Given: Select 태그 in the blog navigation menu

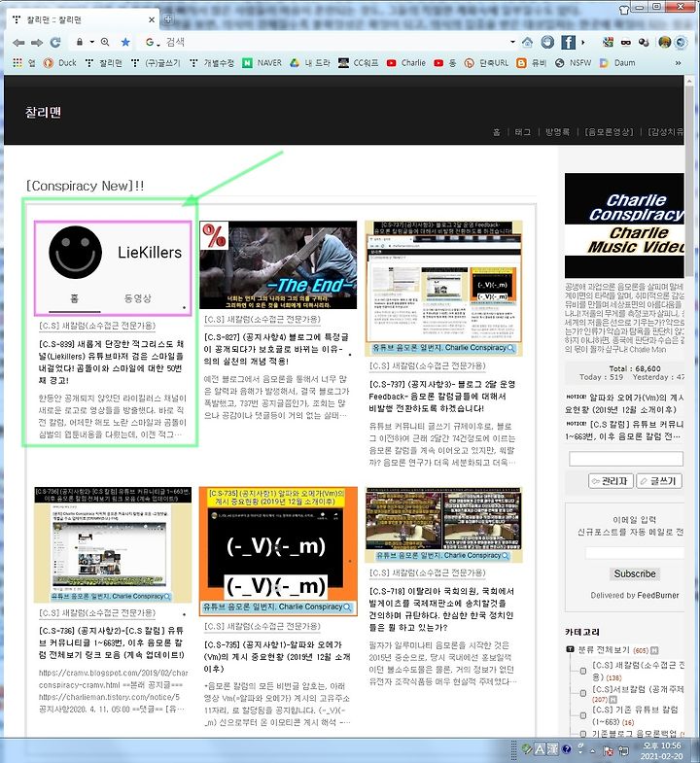Looking at the screenshot, I should [523, 132].
